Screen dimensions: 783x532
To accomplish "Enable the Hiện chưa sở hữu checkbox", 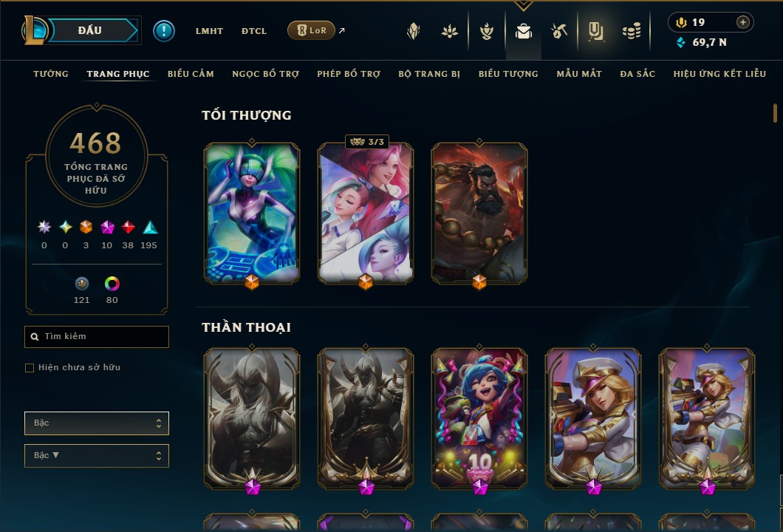I will coord(30,368).
